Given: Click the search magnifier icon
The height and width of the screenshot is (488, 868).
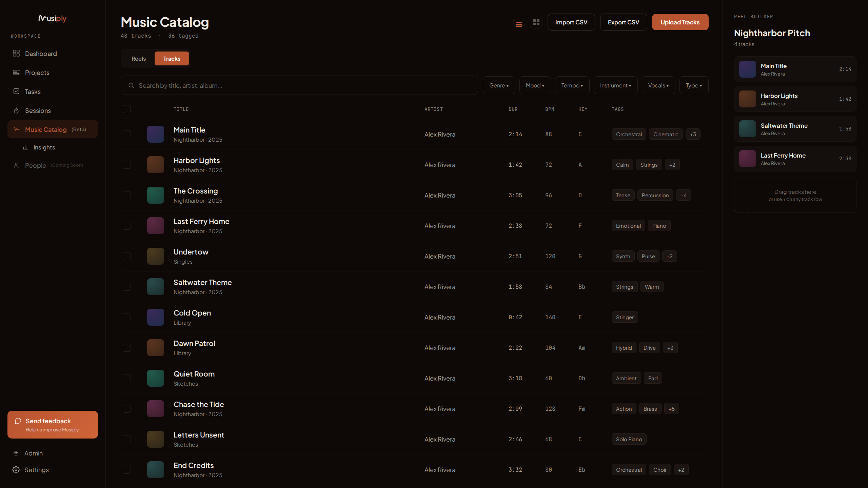Looking at the screenshot, I should coord(131,85).
